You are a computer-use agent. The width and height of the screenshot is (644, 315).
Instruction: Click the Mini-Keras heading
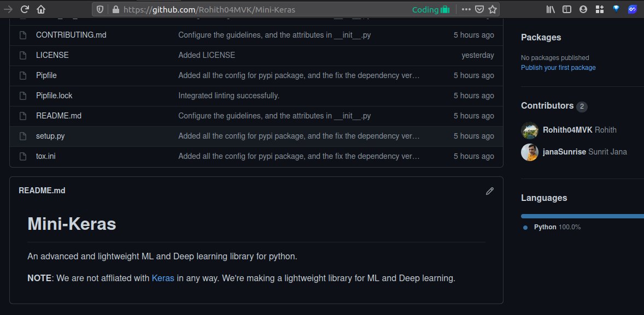[x=72, y=224]
